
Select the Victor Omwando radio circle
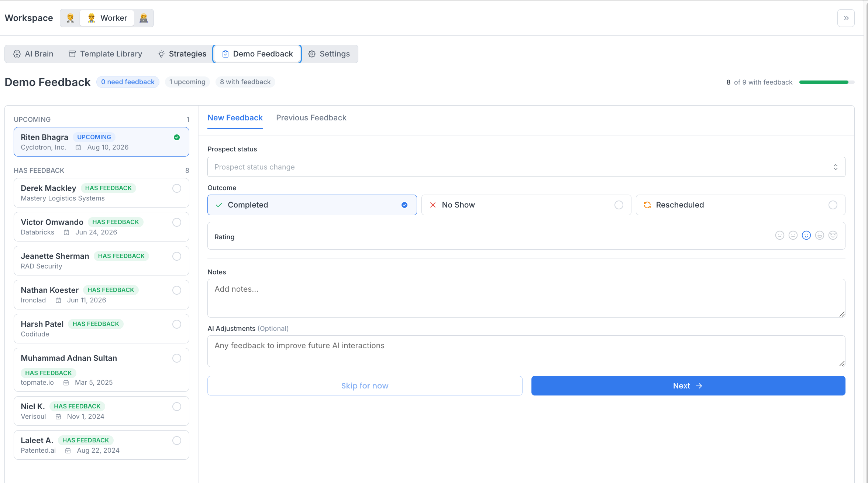click(x=177, y=222)
